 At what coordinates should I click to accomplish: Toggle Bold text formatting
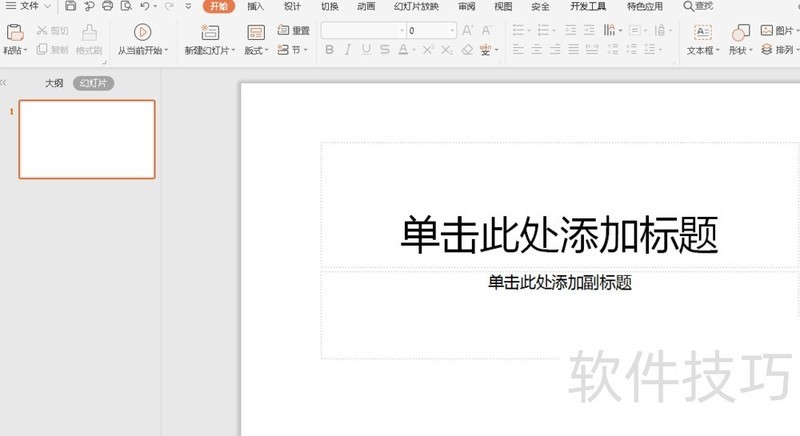(x=330, y=49)
